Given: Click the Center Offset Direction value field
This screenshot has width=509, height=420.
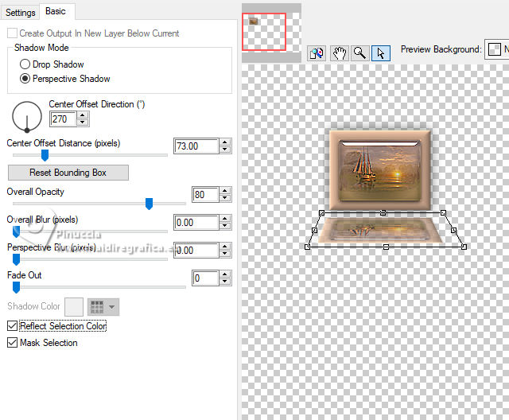Looking at the screenshot, I should click(x=63, y=119).
